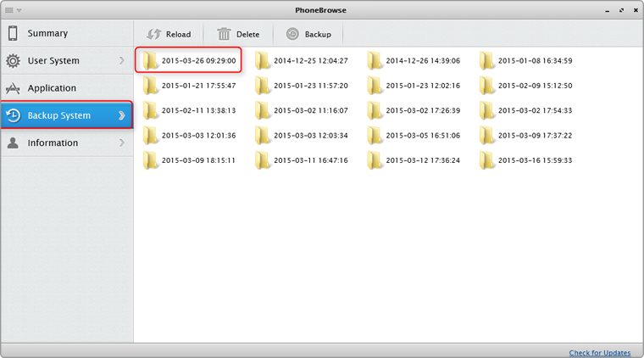Expand the User System chevron arrow
The width and height of the screenshot is (644, 358).
(x=122, y=61)
